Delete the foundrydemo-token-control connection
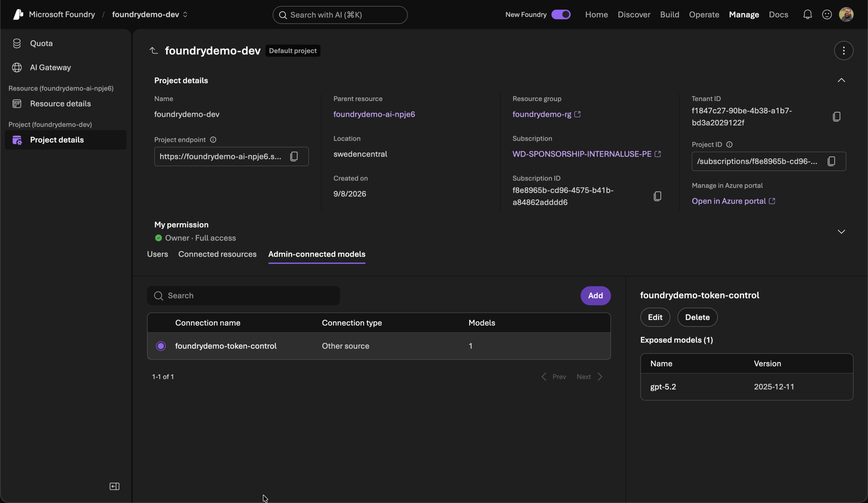The height and width of the screenshot is (503, 868). click(697, 317)
